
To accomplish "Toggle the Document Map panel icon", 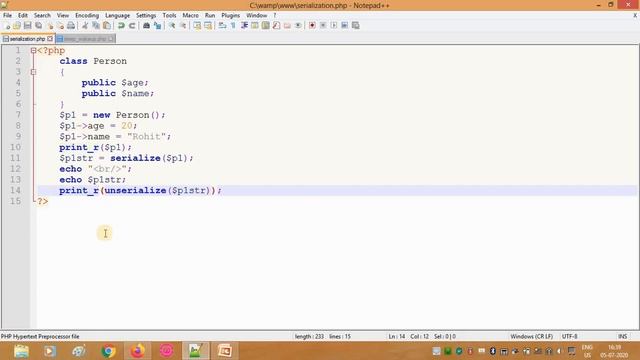I will (x=266, y=26).
